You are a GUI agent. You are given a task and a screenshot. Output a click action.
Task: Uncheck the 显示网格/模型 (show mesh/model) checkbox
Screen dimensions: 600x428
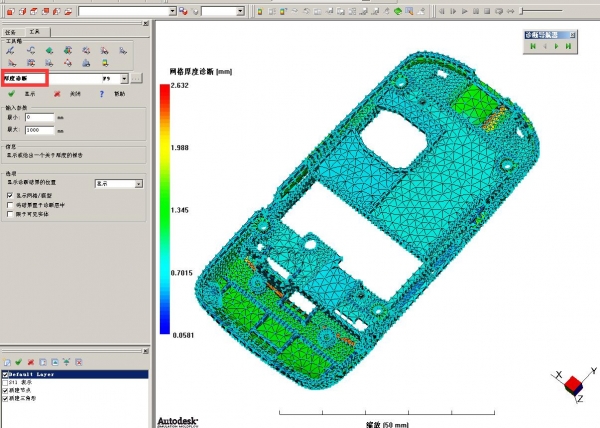[x=10, y=195]
